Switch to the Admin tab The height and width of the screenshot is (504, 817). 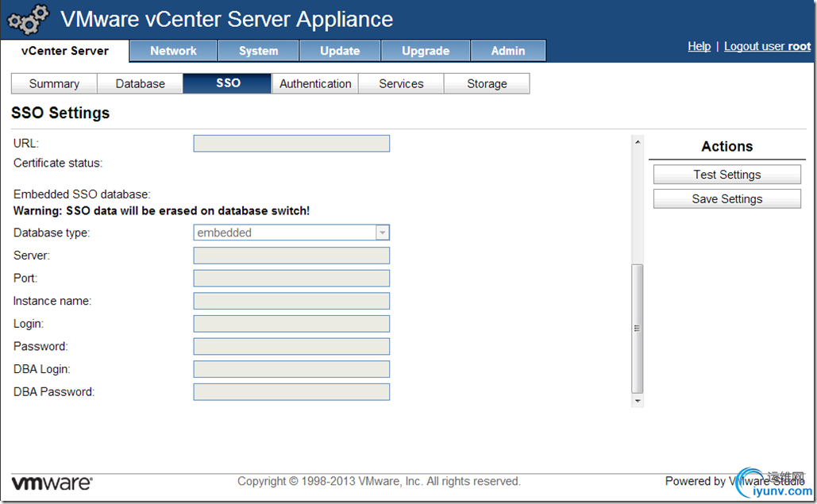click(x=508, y=51)
